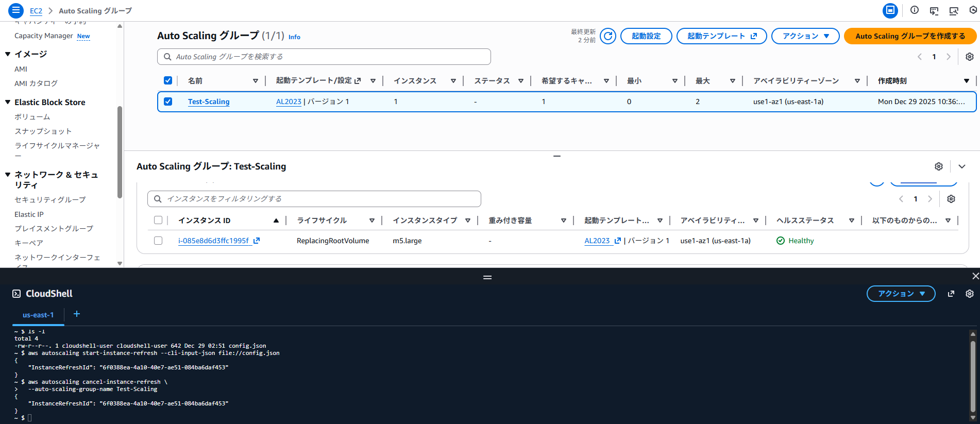Sort by 起動テンプレート/設定 column arrow
980x424 pixels.
(x=373, y=81)
